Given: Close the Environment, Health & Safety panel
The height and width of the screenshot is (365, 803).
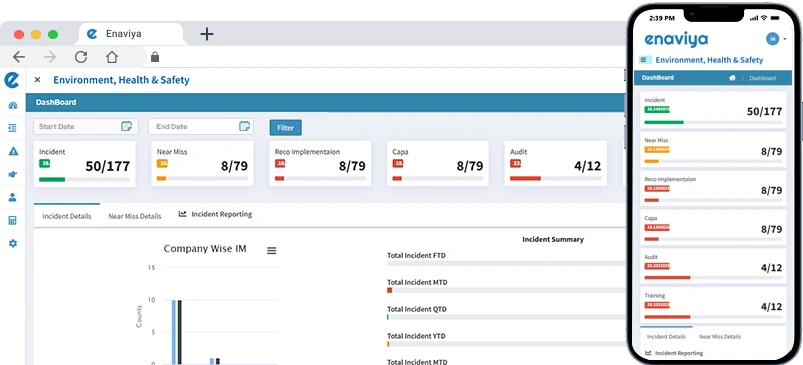Looking at the screenshot, I should (x=37, y=80).
